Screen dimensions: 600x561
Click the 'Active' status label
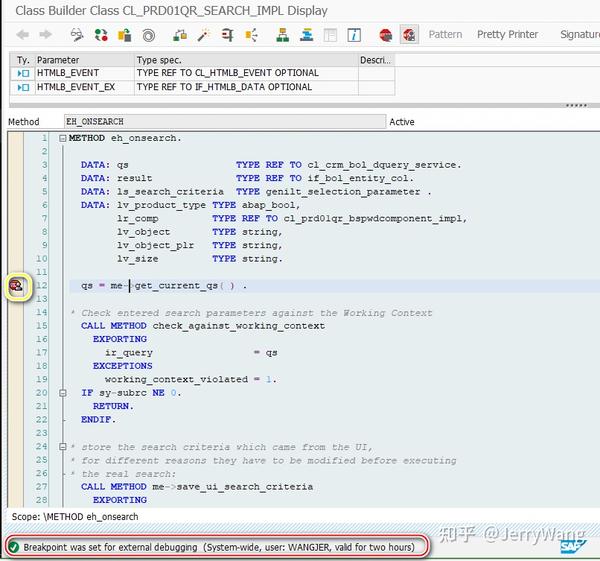[402, 122]
